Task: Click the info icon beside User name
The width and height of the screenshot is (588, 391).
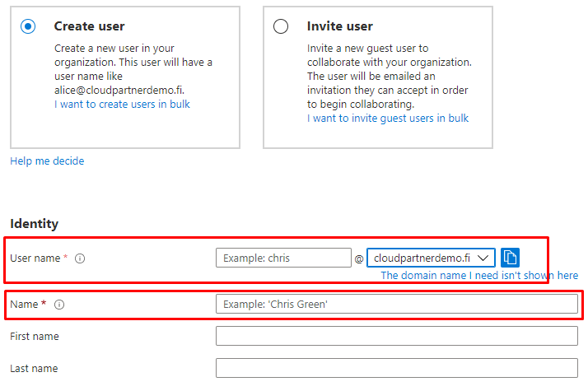Action: [x=80, y=258]
